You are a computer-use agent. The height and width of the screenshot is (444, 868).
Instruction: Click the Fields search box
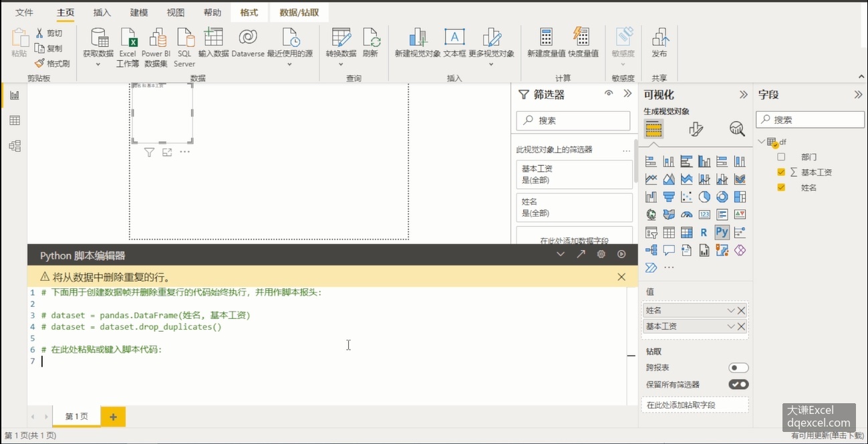click(x=810, y=120)
